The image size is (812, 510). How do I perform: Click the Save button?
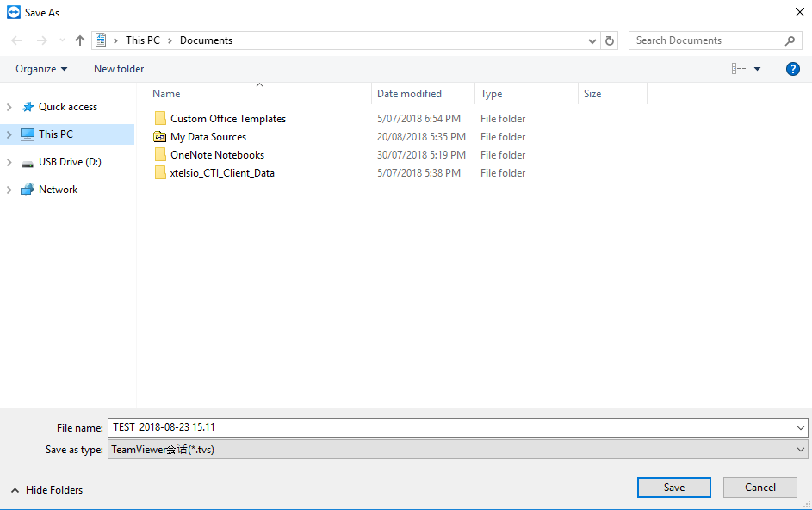click(x=673, y=488)
